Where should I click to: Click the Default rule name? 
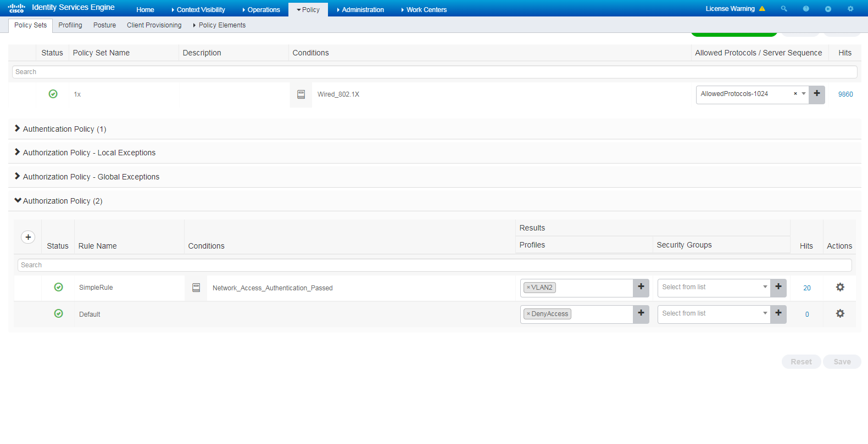click(x=90, y=314)
